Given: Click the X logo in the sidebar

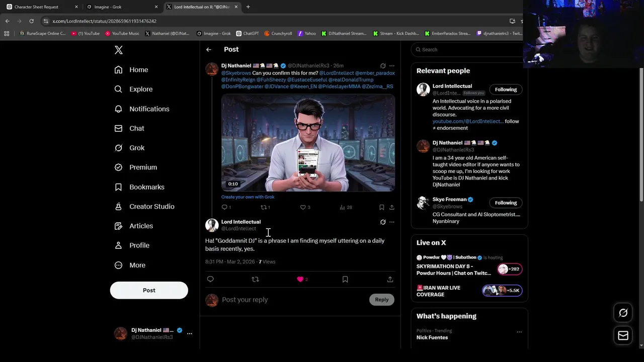Looking at the screenshot, I should tap(119, 50).
